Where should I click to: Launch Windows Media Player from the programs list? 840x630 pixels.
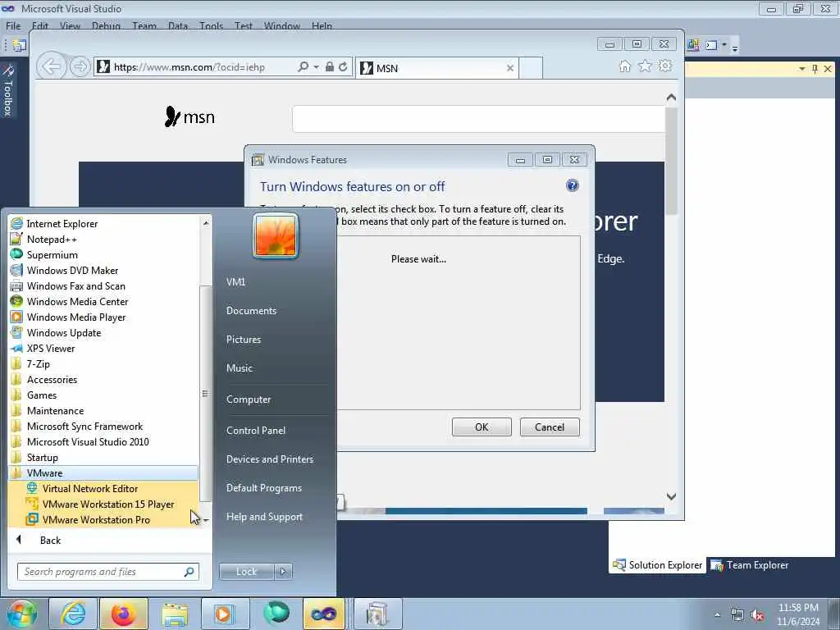pos(76,317)
